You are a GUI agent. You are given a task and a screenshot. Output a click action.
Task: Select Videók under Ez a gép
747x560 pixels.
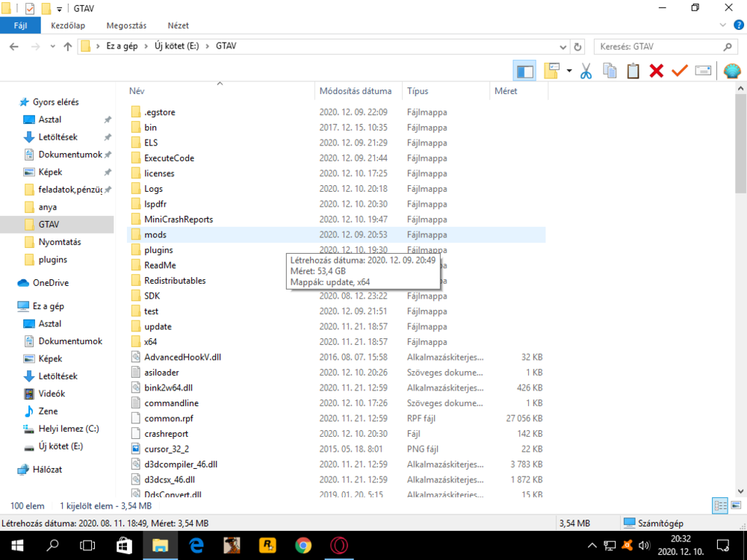tap(52, 393)
